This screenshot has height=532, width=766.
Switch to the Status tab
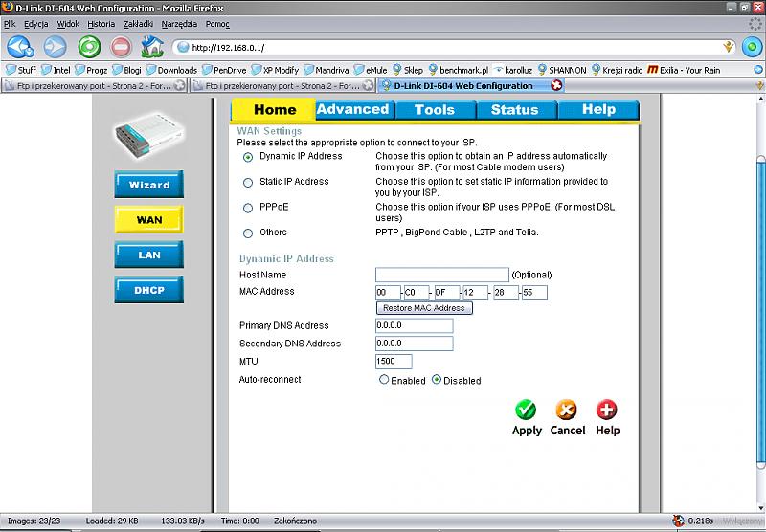(x=515, y=109)
